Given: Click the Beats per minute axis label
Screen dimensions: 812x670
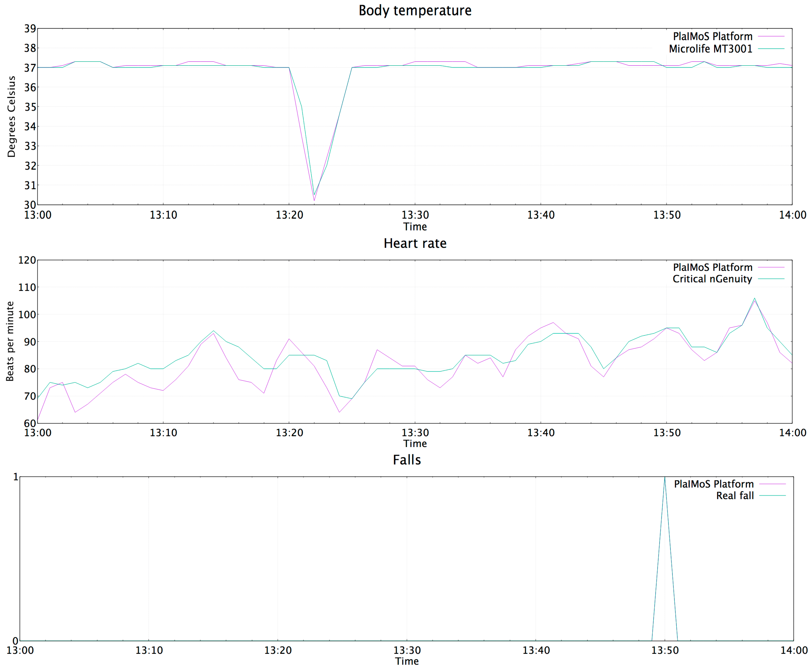Looking at the screenshot, I should click(x=10, y=341).
